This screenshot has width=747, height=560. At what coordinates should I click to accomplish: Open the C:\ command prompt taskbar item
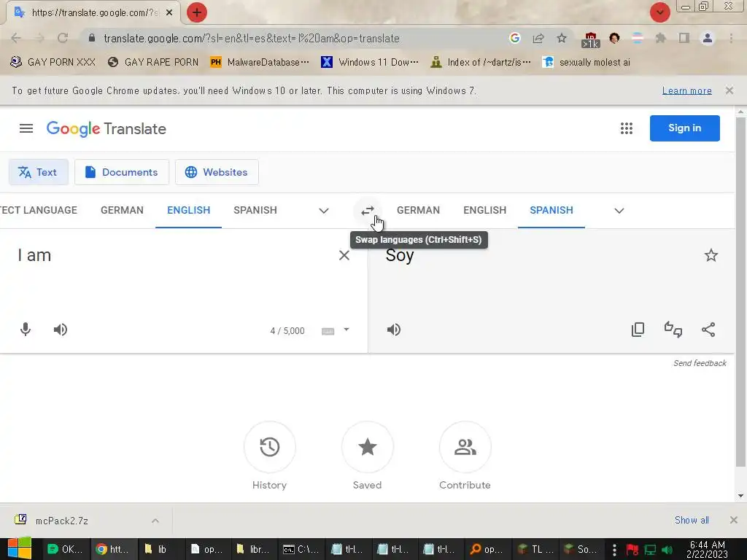pos(301,549)
